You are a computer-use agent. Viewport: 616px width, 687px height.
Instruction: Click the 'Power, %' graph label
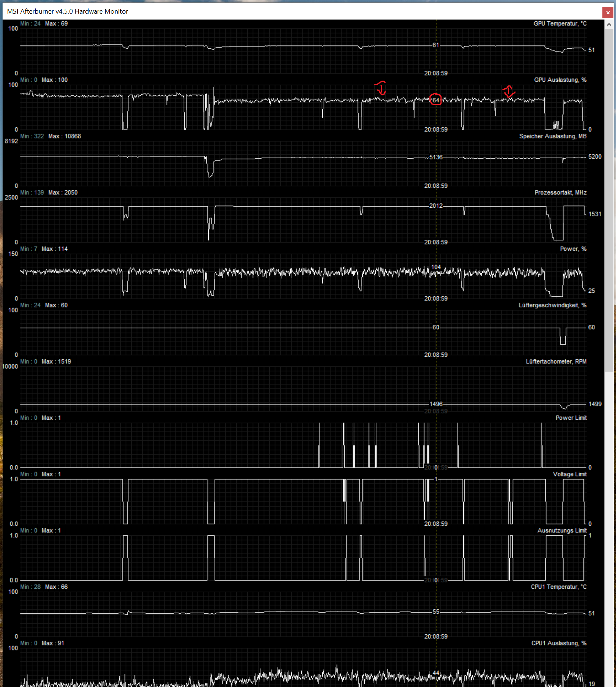[573, 249]
